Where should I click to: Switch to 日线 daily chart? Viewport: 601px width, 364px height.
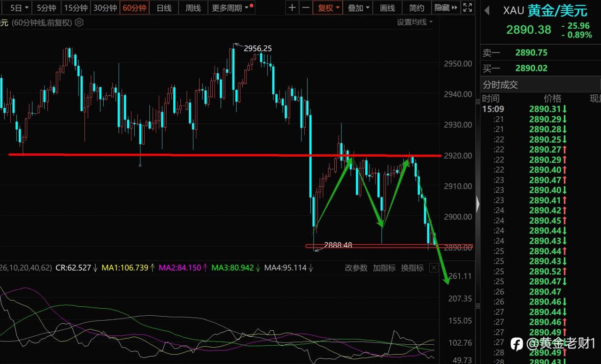(x=164, y=8)
